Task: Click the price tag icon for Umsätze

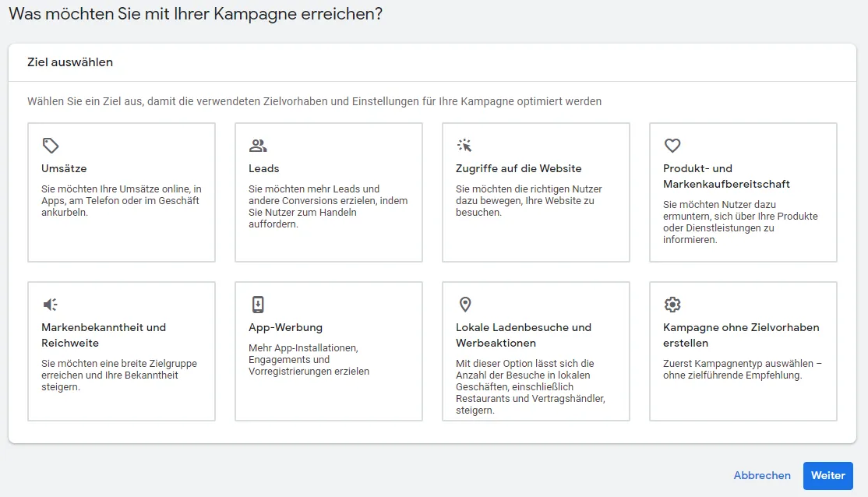Action: coord(51,146)
